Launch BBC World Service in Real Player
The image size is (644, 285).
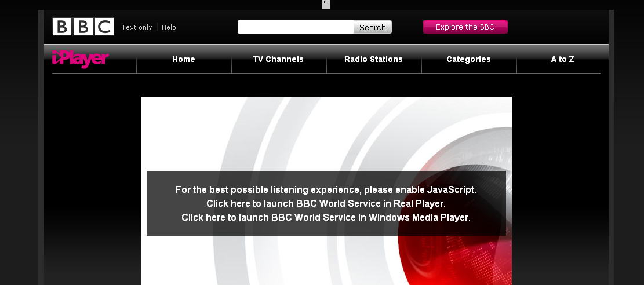click(326, 204)
